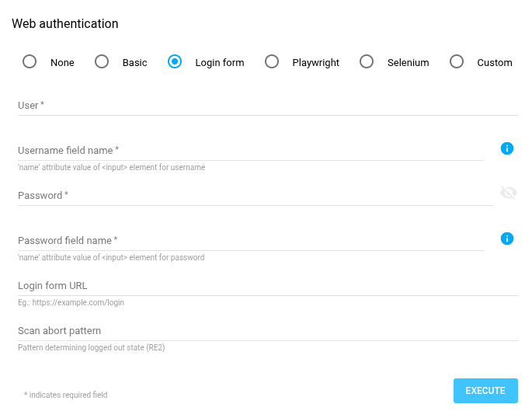Switch authentication to Playwright radio circle
This screenshot has height=418, width=532.
point(272,61)
